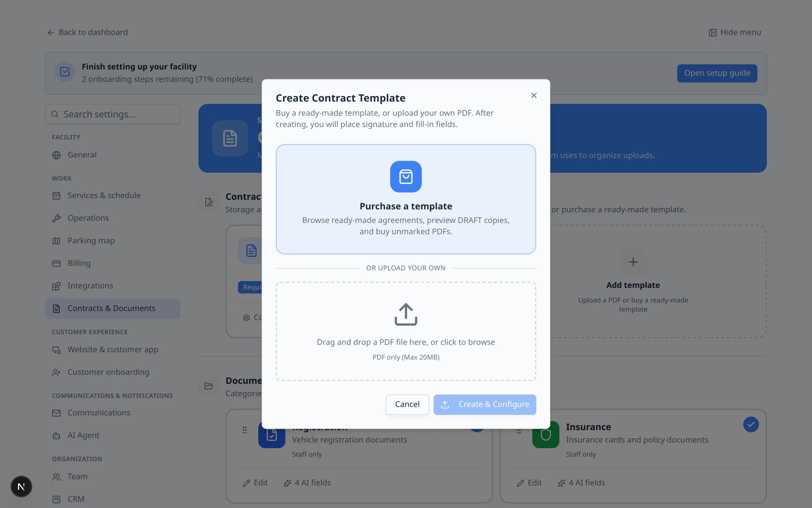Toggle the Insurance category checkmark
The height and width of the screenshot is (508, 812).
pyautogui.click(x=751, y=425)
